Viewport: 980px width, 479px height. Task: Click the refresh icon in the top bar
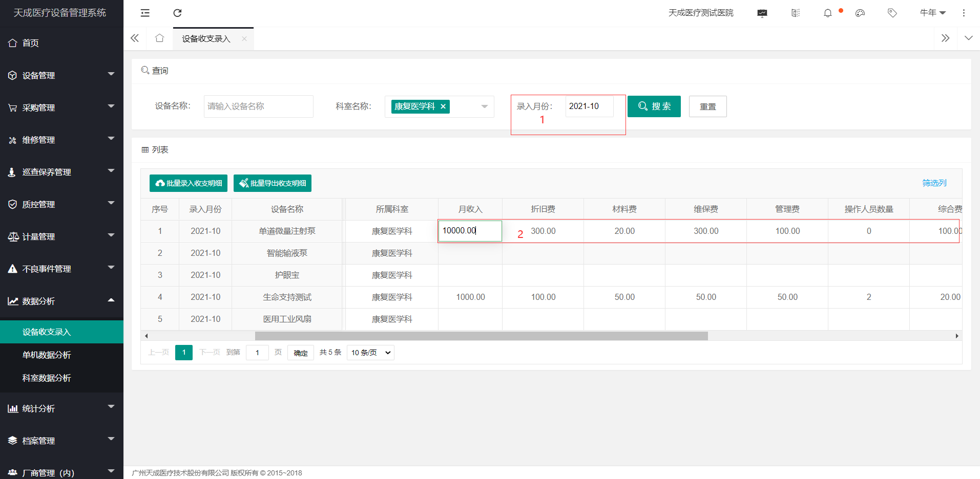tap(177, 13)
